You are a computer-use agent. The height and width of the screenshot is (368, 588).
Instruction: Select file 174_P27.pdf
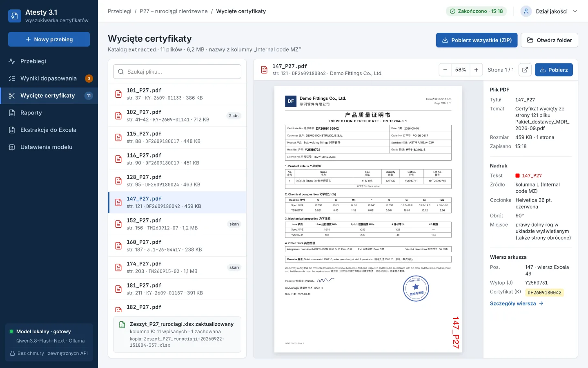tap(177, 267)
